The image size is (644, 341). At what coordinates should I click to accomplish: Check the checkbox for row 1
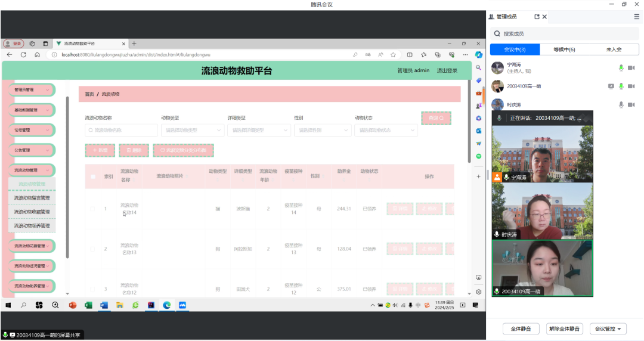point(92,209)
